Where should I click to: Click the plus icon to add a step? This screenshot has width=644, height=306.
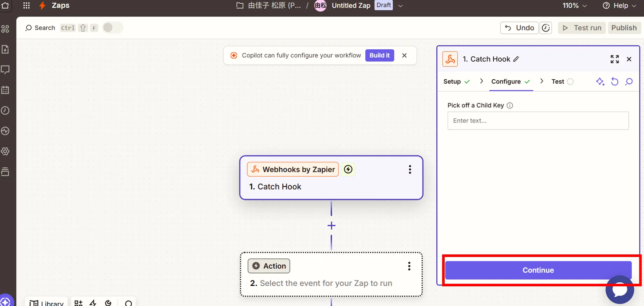click(331, 226)
